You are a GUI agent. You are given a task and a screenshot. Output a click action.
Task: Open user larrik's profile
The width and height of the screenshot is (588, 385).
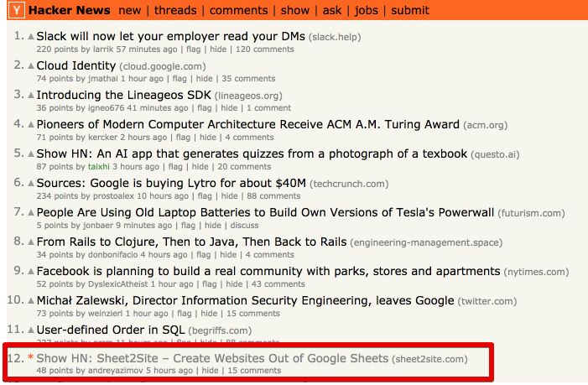103,49
